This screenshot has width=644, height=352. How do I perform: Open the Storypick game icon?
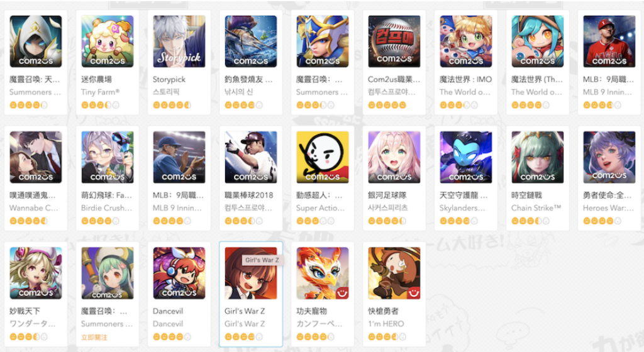[179, 41]
